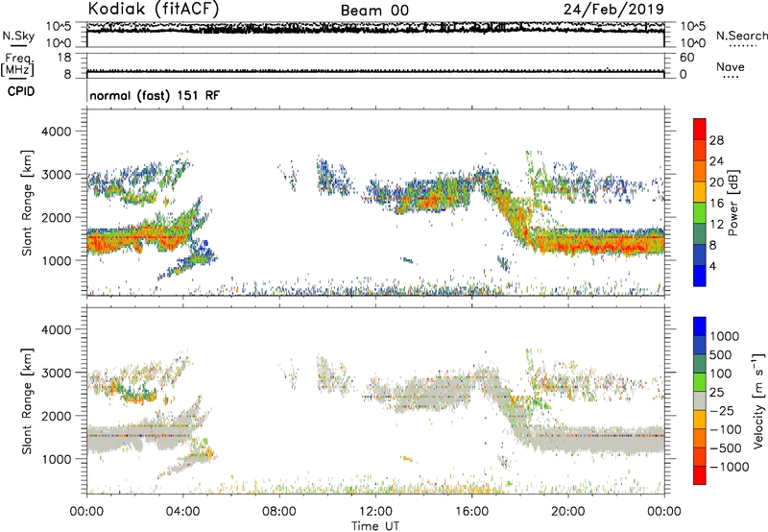
Task: Click the 'Time UT' axis label
Action: click(x=375, y=526)
